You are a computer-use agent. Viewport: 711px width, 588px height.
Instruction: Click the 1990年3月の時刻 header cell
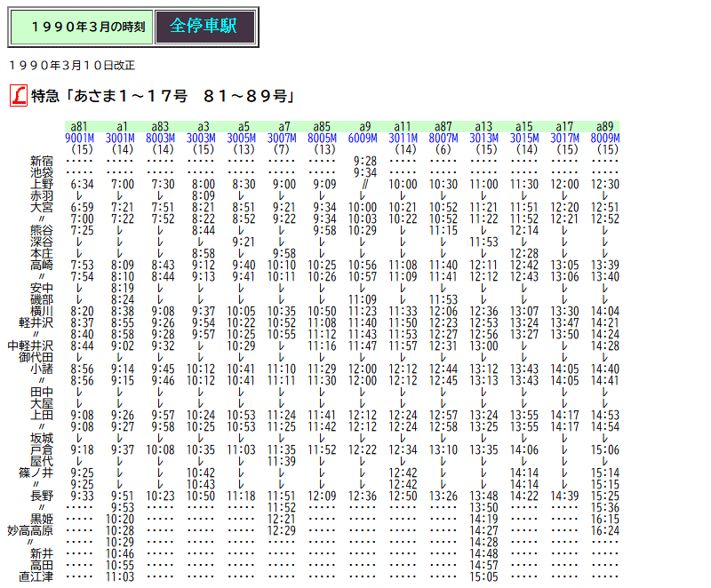click(x=82, y=27)
